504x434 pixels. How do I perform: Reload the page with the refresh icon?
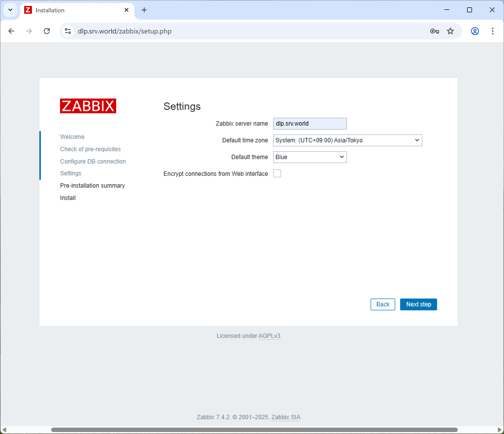pos(47,31)
